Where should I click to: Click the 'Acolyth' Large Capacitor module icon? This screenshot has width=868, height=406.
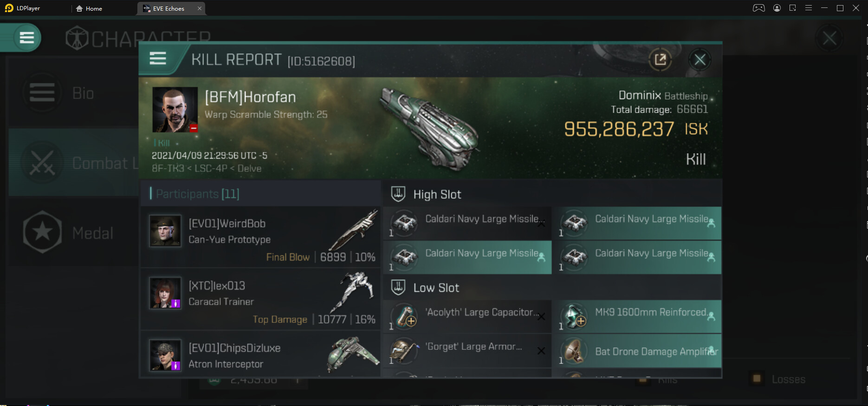[x=405, y=316]
